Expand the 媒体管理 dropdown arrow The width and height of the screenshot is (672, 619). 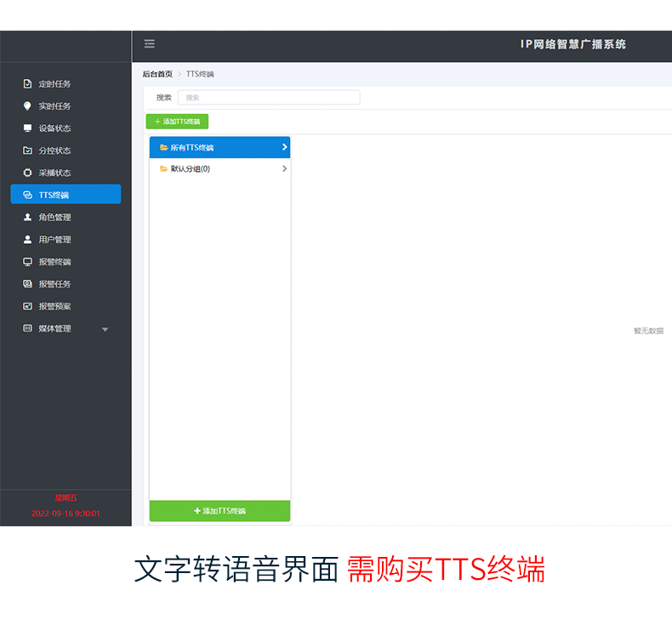point(105,329)
